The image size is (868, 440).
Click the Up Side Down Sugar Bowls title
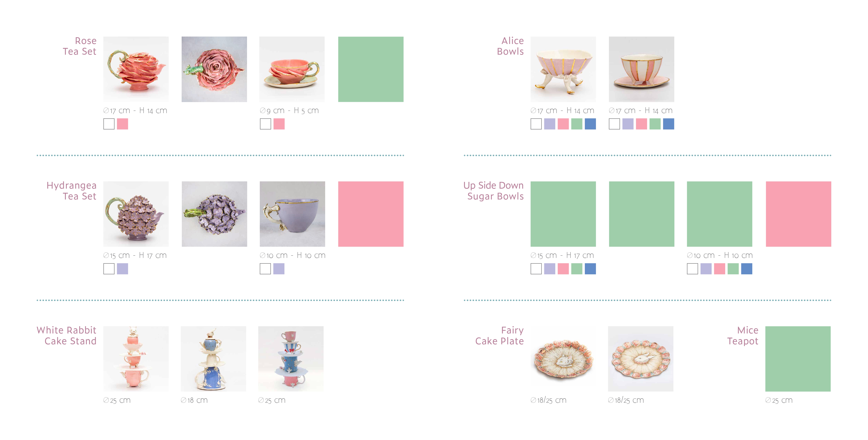pos(494,191)
